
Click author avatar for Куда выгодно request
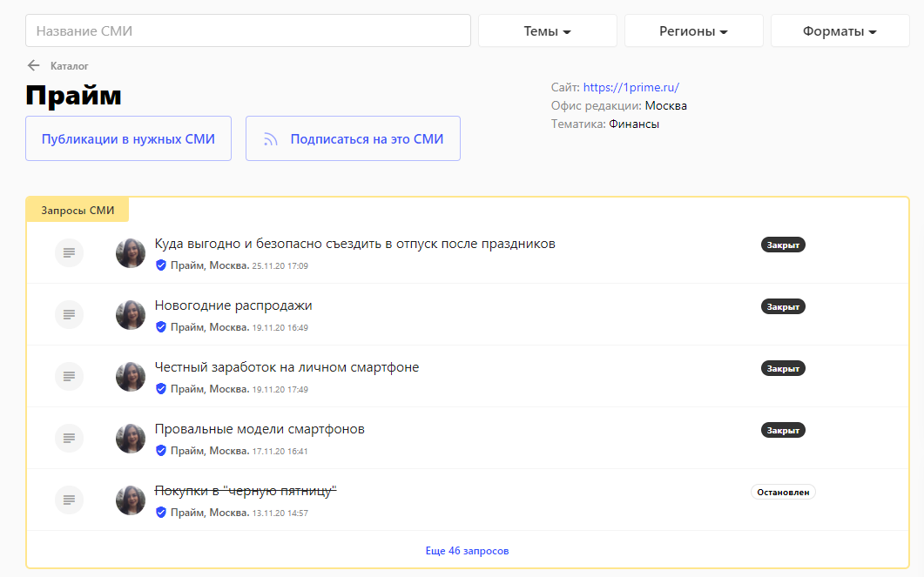(x=131, y=252)
